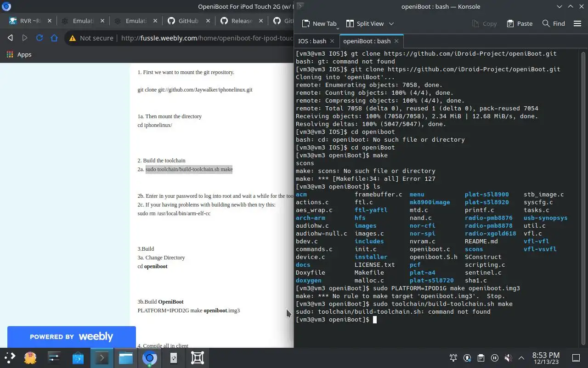Open Discover store in taskbar
This screenshot has height=368, width=588.
[x=78, y=358]
